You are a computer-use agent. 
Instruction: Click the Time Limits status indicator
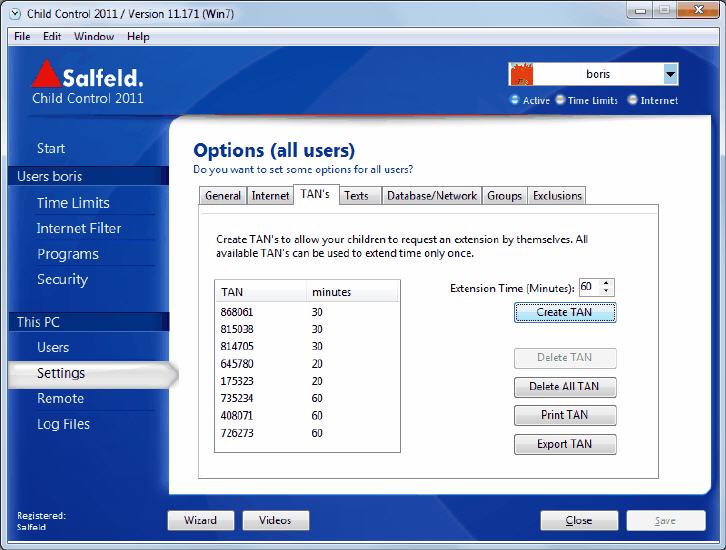point(586,100)
